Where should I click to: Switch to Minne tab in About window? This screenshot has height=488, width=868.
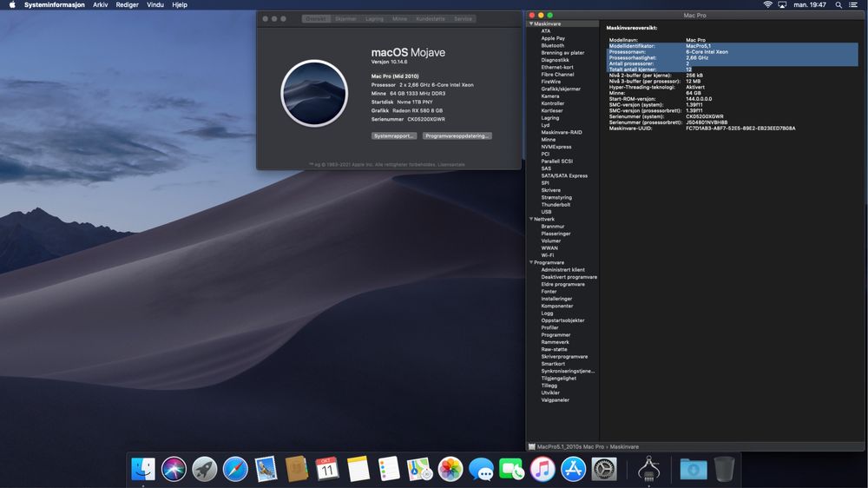pyautogui.click(x=399, y=19)
